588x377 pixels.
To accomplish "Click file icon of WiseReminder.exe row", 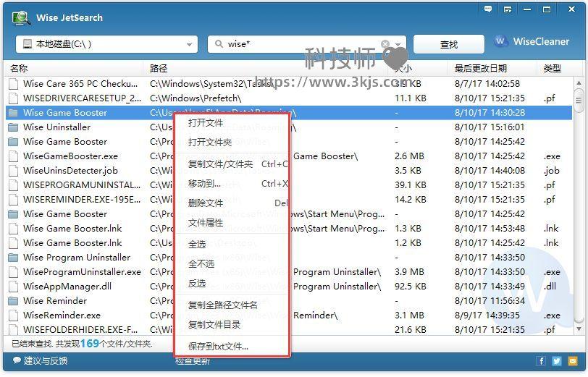I will pyautogui.click(x=14, y=315).
